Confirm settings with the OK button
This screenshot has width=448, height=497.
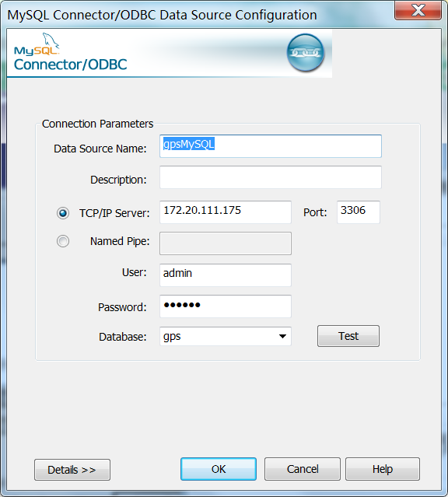219,469
